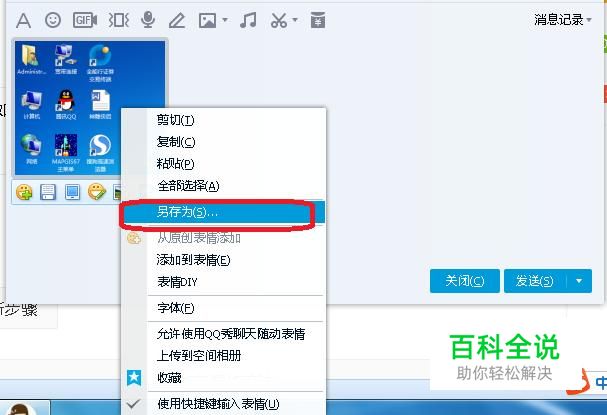607x415 pixels.
Task: Click the blue monitor view icon under image
Action: 72,192
